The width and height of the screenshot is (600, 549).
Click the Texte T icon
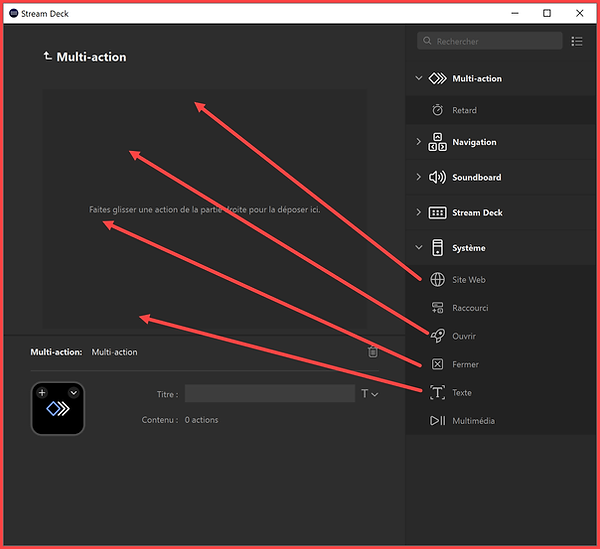(437, 393)
